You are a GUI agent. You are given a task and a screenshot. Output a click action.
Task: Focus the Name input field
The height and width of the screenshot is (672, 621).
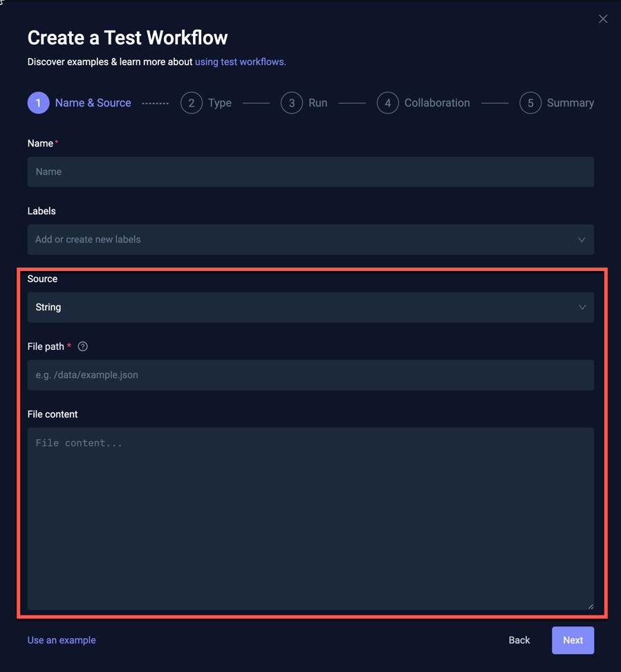click(x=310, y=171)
